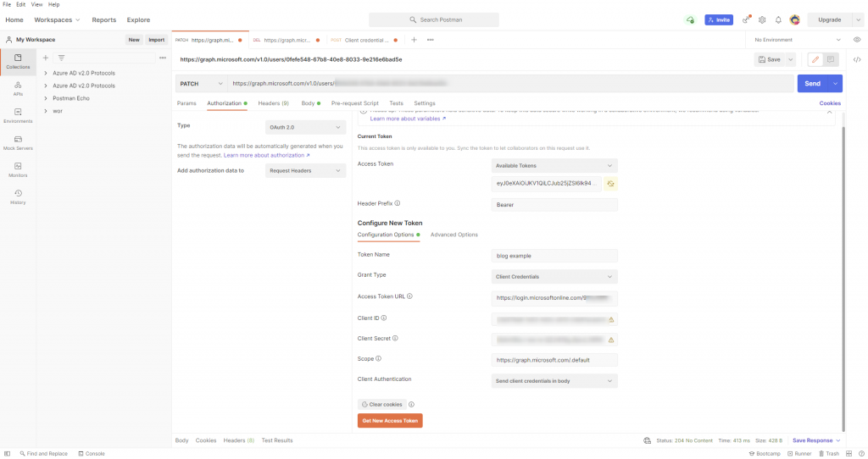The width and height of the screenshot is (868, 459).
Task: Toggle sidebar icon in status bar
Action: [7, 453]
